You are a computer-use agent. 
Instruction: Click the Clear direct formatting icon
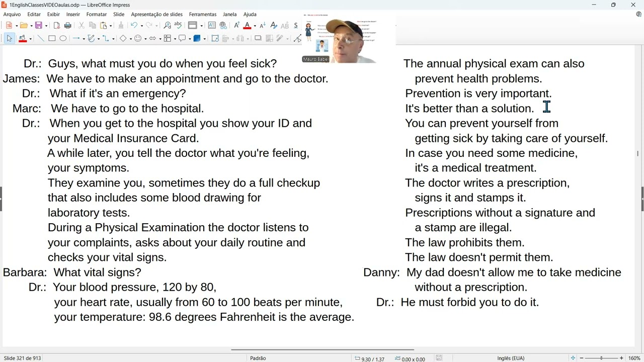(x=273, y=25)
